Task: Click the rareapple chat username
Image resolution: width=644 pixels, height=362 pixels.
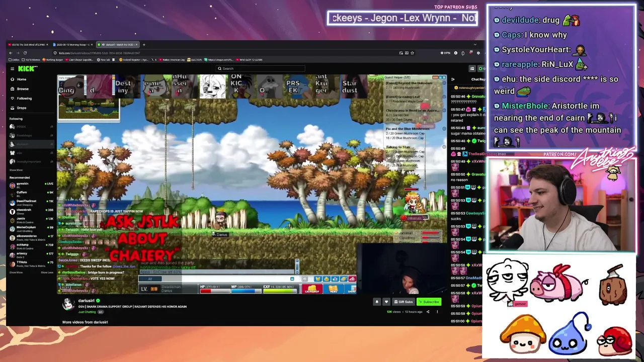Action: 520,64
